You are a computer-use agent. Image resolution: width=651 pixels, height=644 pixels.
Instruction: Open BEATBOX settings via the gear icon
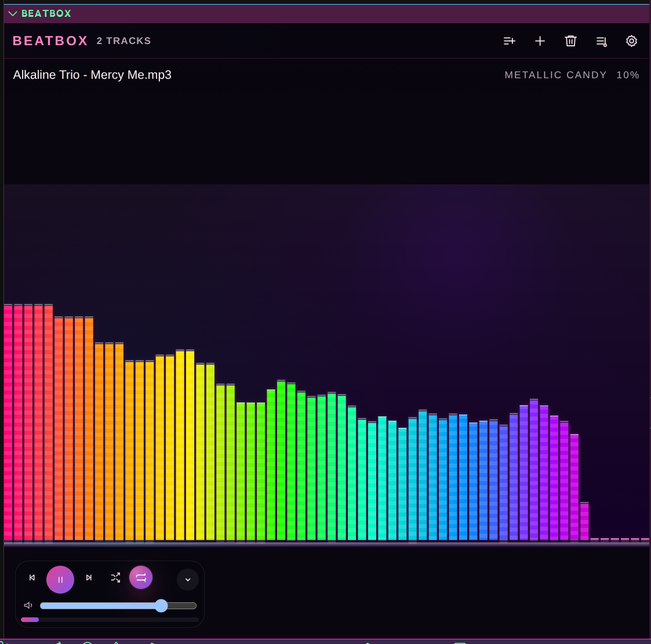(x=631, y=41)
